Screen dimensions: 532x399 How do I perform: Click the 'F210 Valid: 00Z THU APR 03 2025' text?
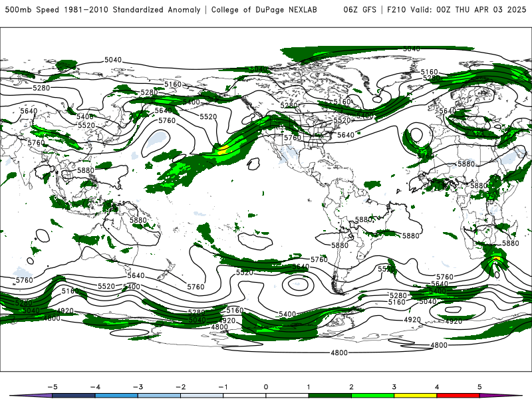[x=456, y=10]
